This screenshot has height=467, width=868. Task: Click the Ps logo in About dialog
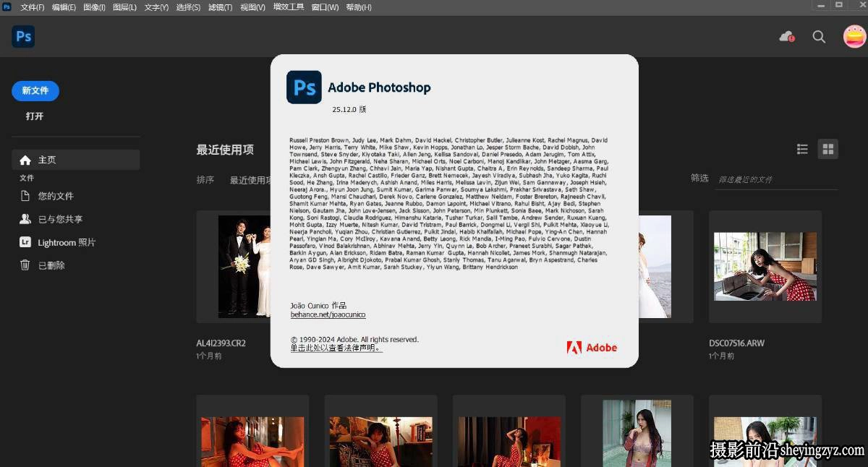pyautogui.click(x=304, y=87)
